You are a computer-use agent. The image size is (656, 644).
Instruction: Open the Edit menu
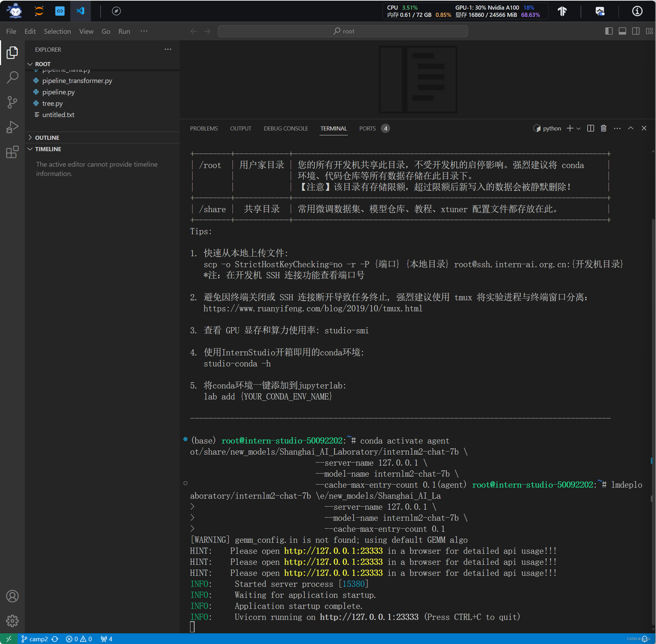[x=30, y=31]
